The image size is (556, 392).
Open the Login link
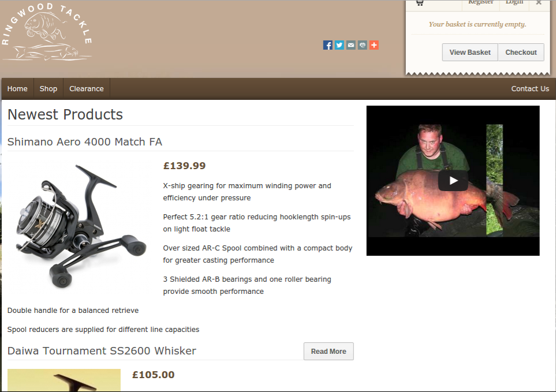[x=514, y=2]
